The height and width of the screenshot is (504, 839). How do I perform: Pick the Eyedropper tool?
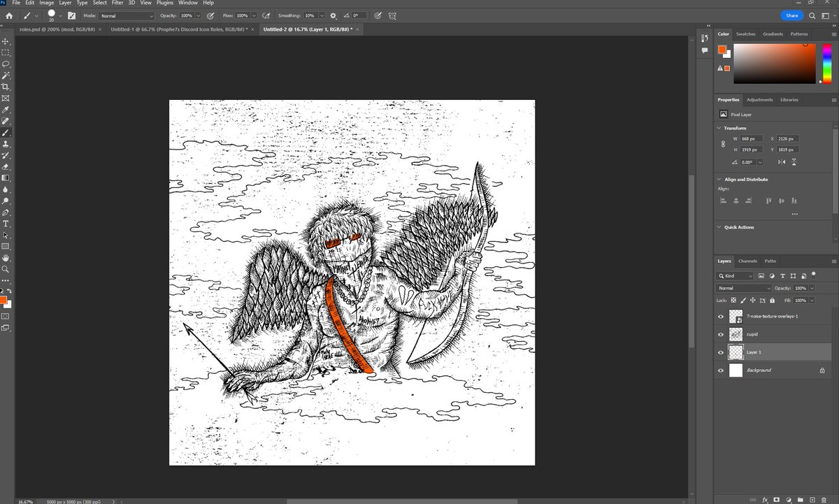6,109
